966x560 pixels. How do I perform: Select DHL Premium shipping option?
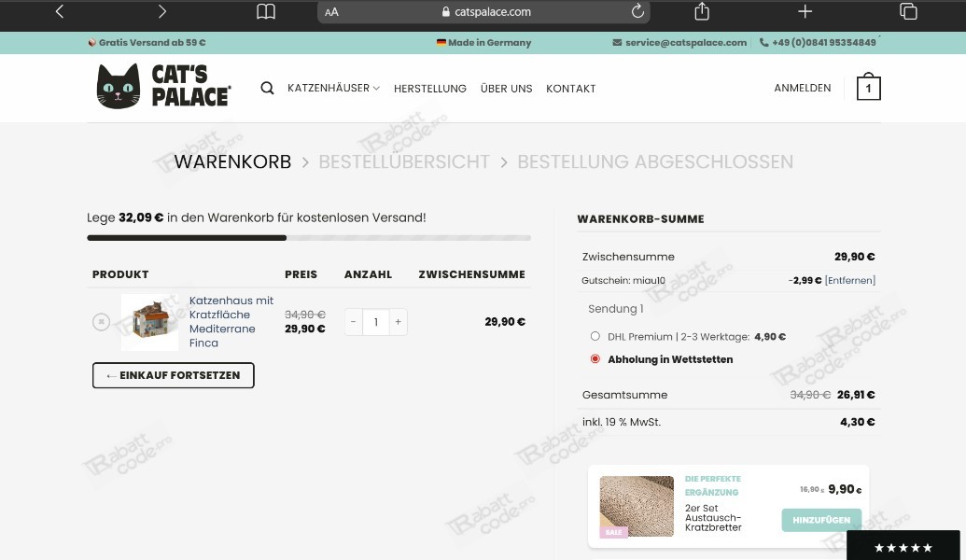coord(595,336)
